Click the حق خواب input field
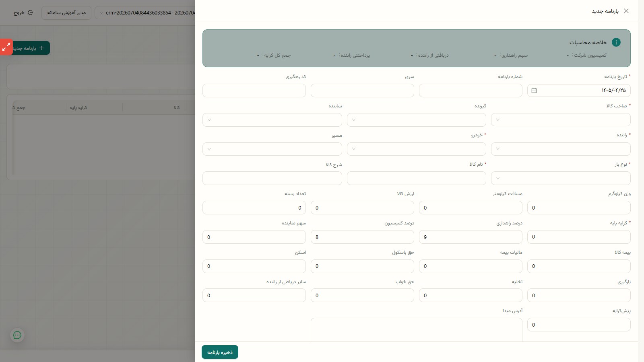This screenshot has height=362, width=644. 362,295
